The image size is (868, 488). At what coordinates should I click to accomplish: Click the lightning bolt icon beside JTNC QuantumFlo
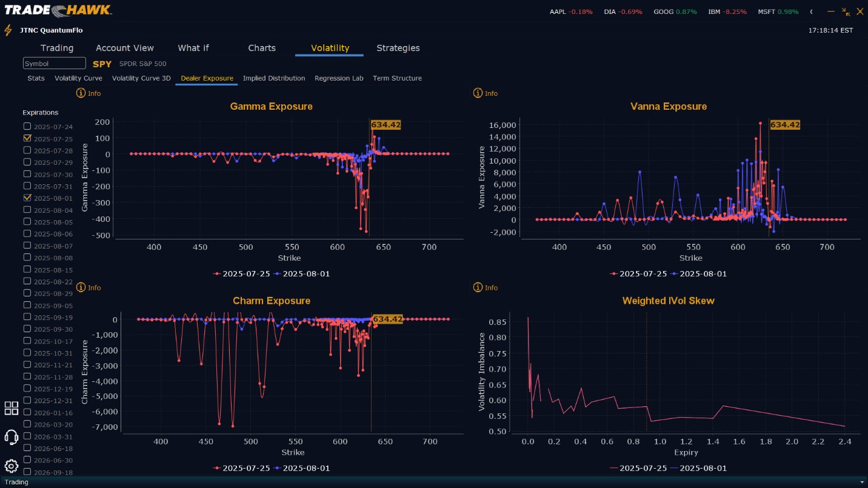[8, 30]
